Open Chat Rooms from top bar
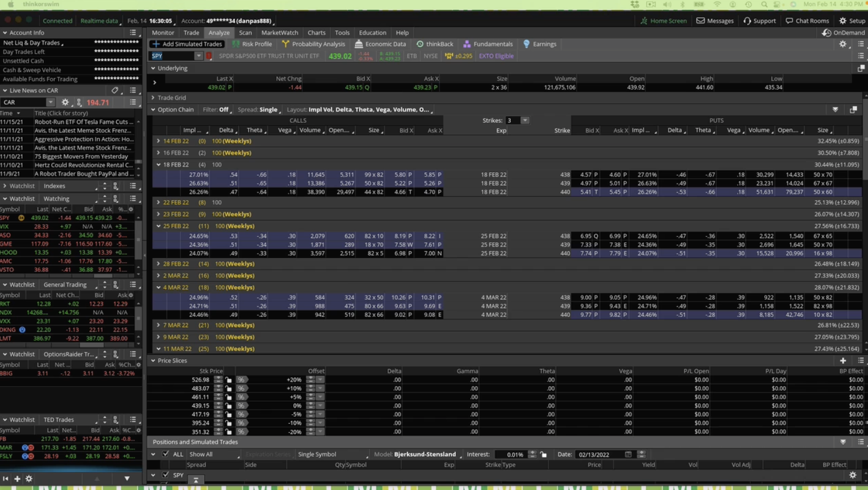The width and height of the screenshot is (868, 490). (x=807, y=21)
